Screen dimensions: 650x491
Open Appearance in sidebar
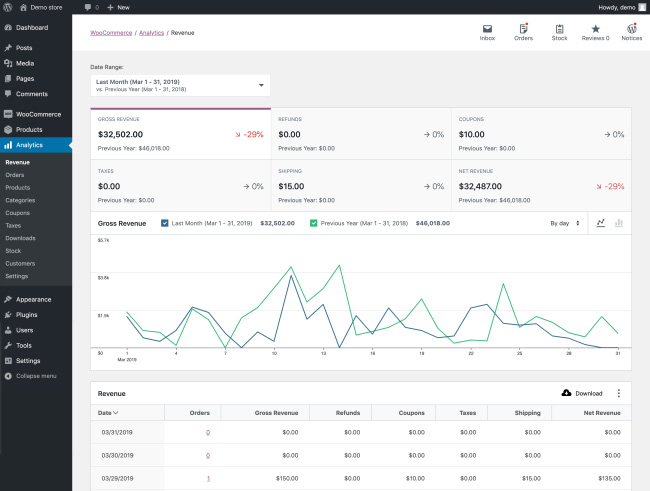pos(36,299)
